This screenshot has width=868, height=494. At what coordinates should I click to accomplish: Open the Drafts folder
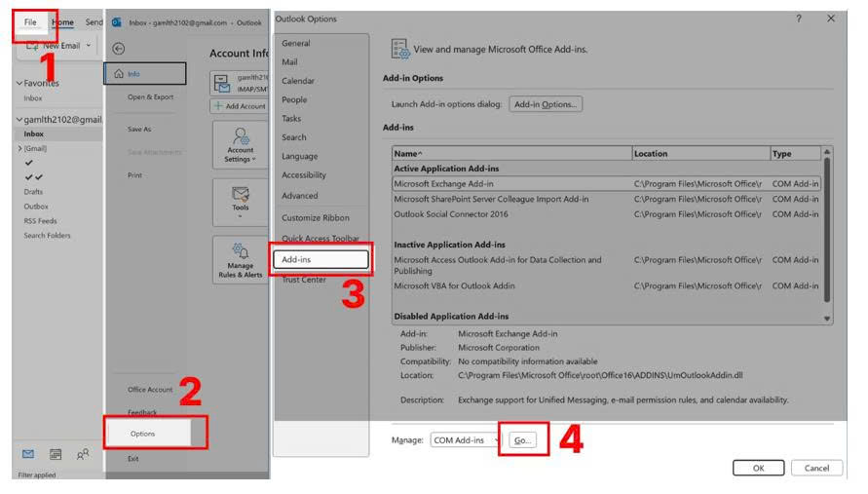(33, 192)
